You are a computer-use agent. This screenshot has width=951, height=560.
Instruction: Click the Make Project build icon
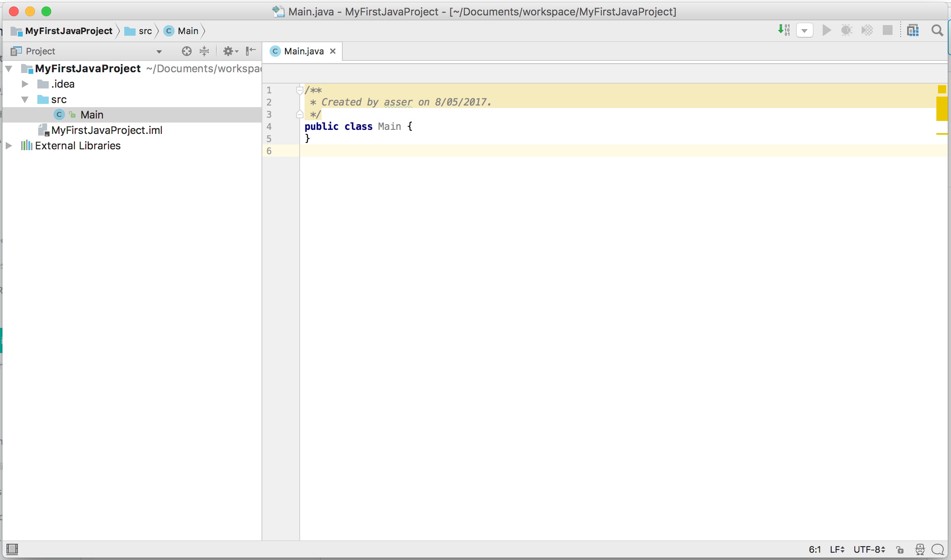[784, 30]
